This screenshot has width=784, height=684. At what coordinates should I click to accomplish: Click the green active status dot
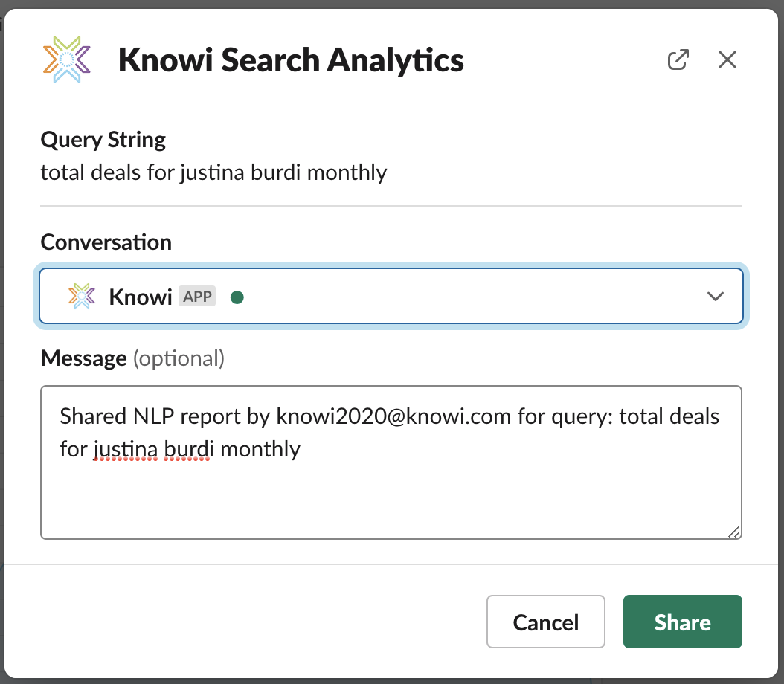click(237, 297)
